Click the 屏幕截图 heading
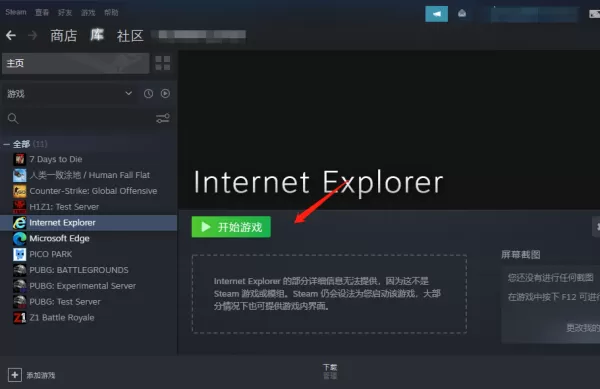Viewport: 600px width, 389px height. 520,255
